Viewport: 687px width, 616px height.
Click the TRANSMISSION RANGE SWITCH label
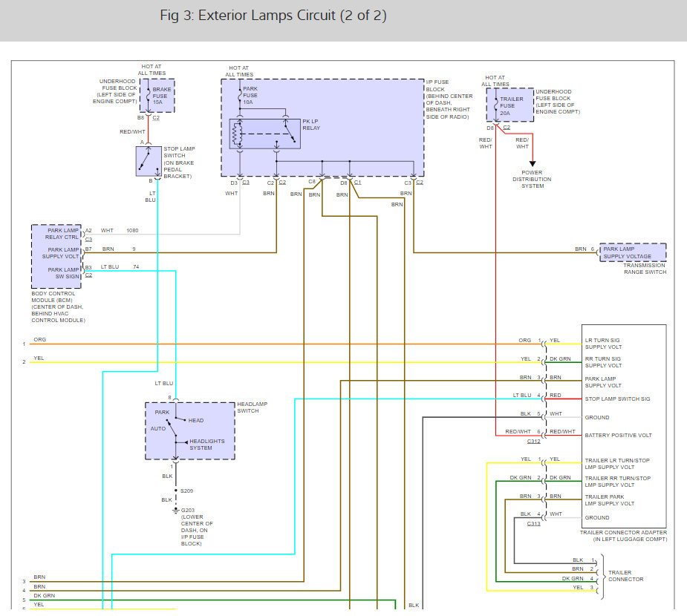[645, 269]
